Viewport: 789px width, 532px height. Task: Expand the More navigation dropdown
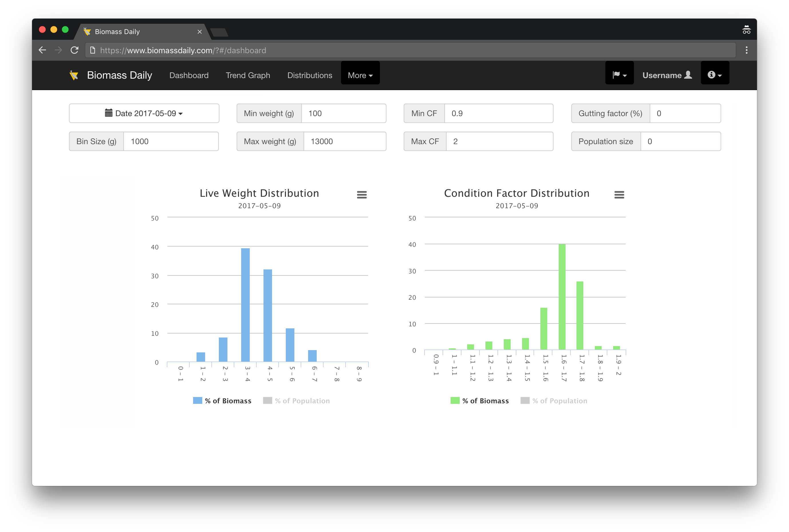359,75
